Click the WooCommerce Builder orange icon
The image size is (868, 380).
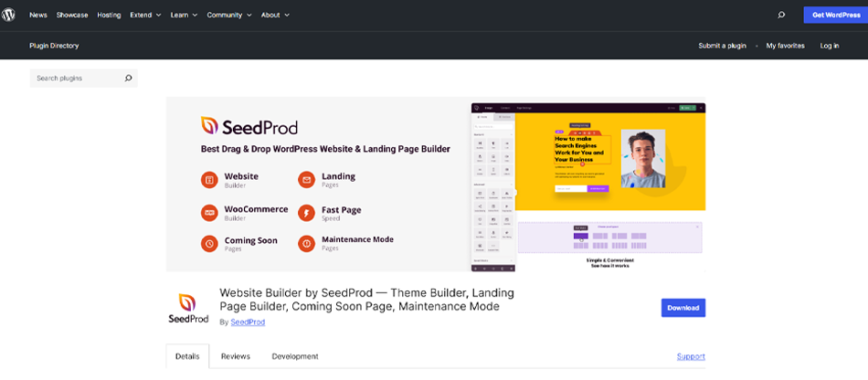[x=209, y=213]
